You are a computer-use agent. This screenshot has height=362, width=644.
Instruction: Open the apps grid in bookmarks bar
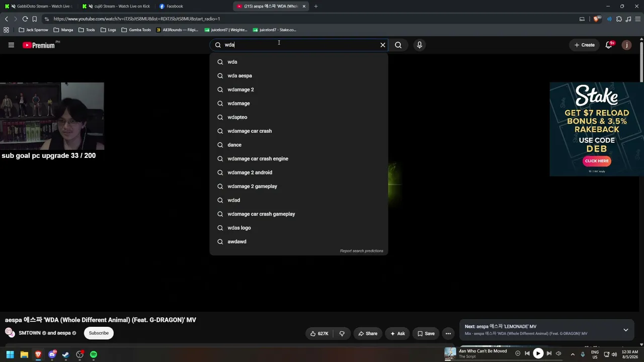(x=6, y=30)
